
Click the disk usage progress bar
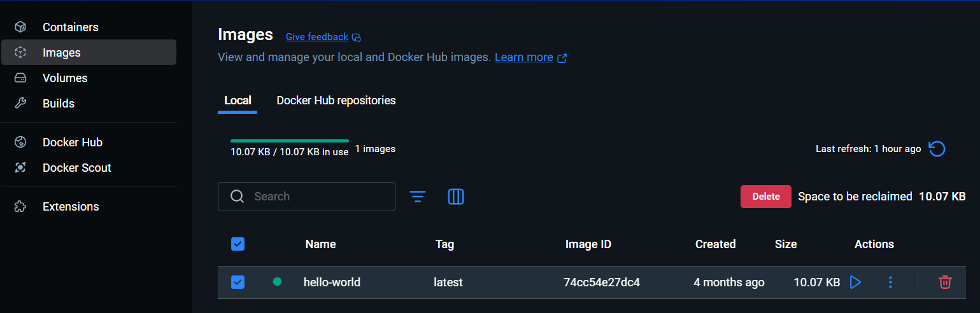290,141
